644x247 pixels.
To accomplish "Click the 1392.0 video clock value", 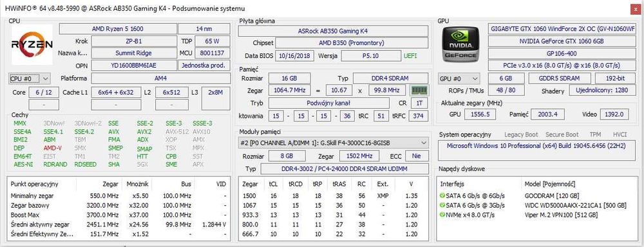I will (614, 114).
